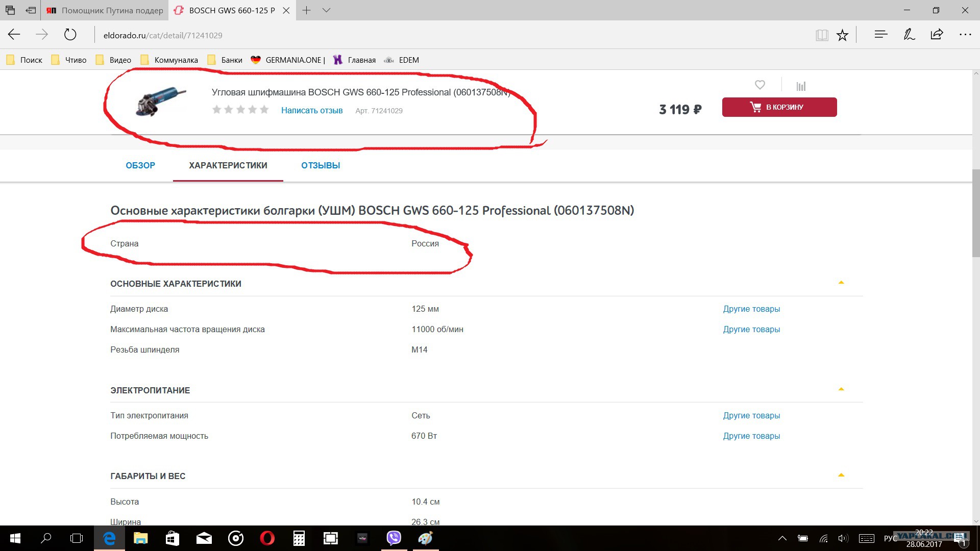This screenshot has width=980, height=551.
Task: Open taskbar search magnifier
Action: pyautogui.click(x=46, y=538)
